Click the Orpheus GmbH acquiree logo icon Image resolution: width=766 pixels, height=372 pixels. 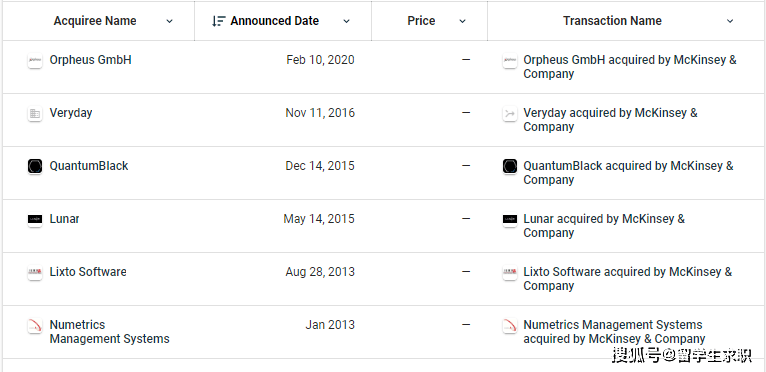point(35,61)
